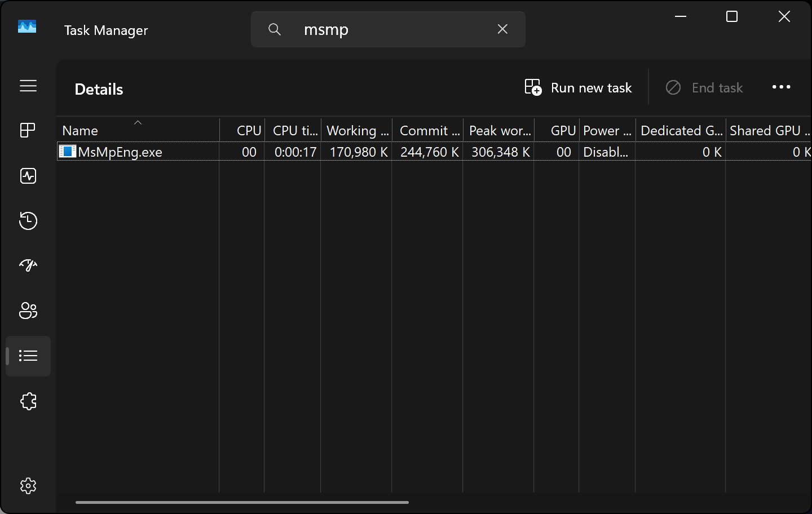Click the 170,980 K working set value
This screenshot has height=514, width=812.
point(359,152)
